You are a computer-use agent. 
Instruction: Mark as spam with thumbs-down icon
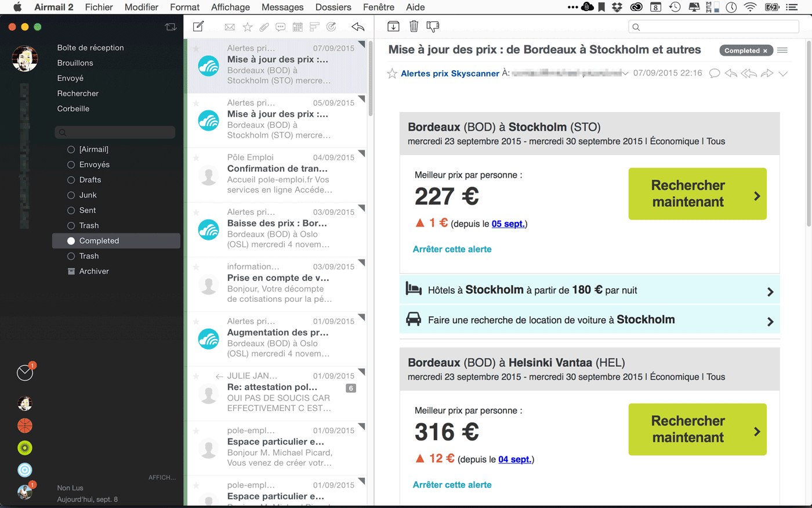[x=433, y=26]
